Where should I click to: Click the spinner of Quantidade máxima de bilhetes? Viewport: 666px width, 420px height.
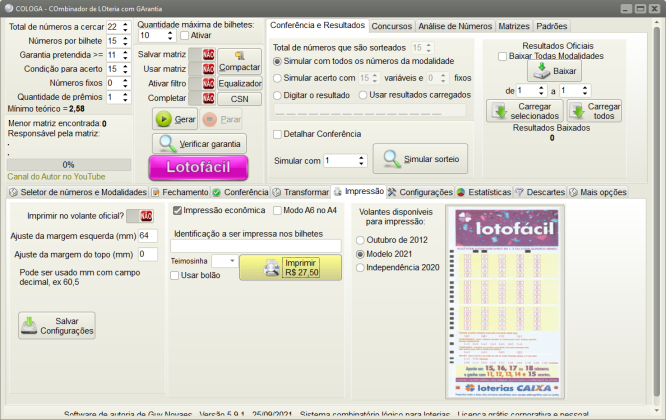click(x=170, y=36)
